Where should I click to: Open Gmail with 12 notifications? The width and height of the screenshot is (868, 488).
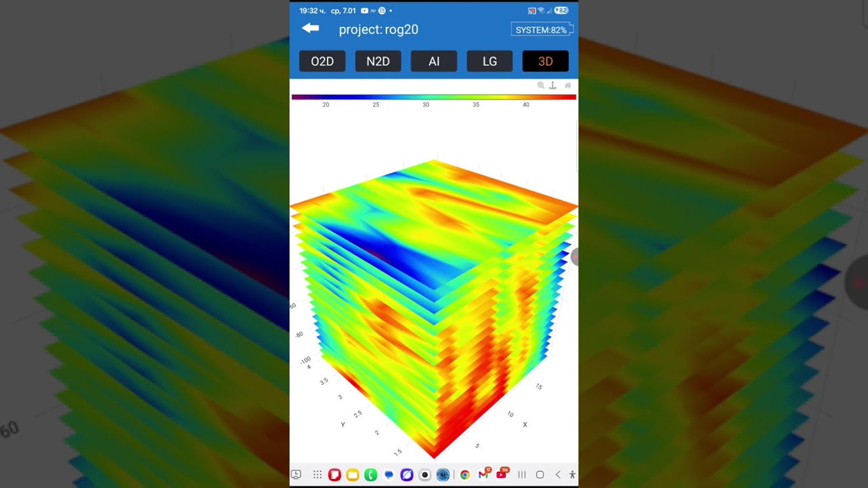click(x=484, y=474)
